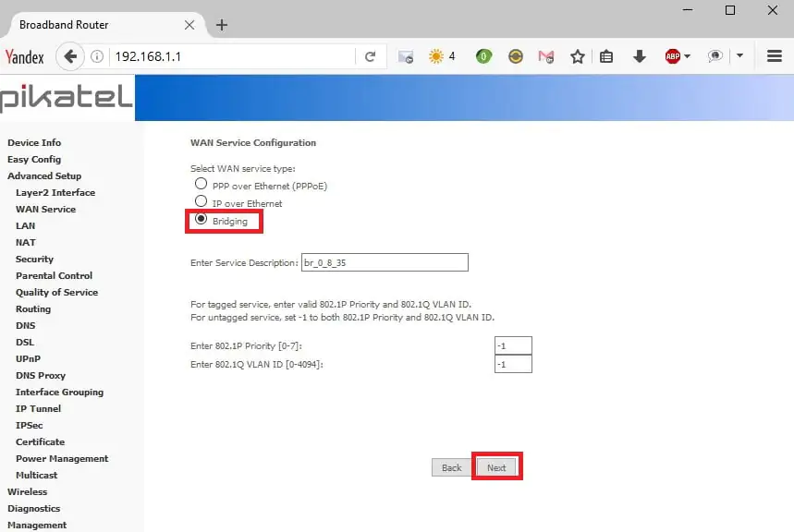Open the bookmarks list icon
This screenshot has height=532, width=794.
[x=606, y=56]
